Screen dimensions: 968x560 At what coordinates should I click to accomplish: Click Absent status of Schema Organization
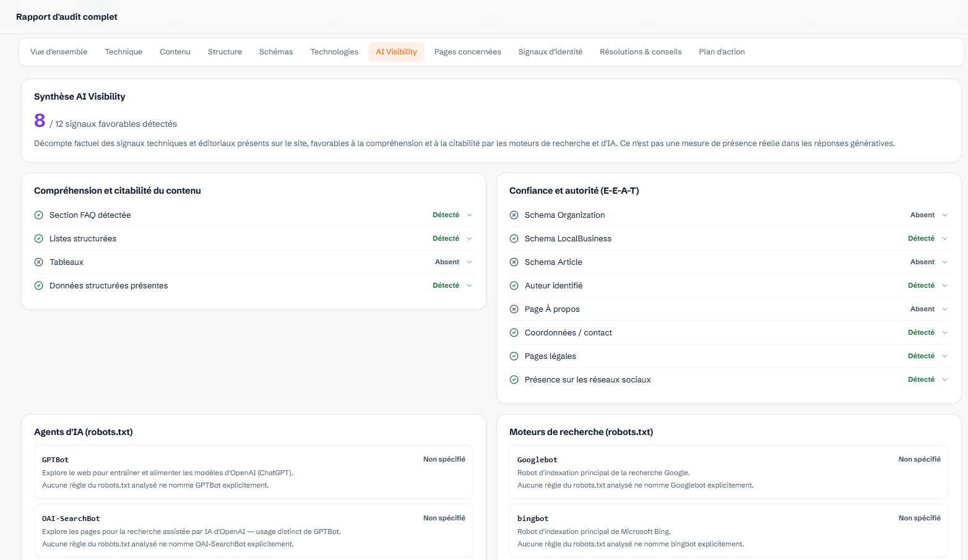(922, 215)
